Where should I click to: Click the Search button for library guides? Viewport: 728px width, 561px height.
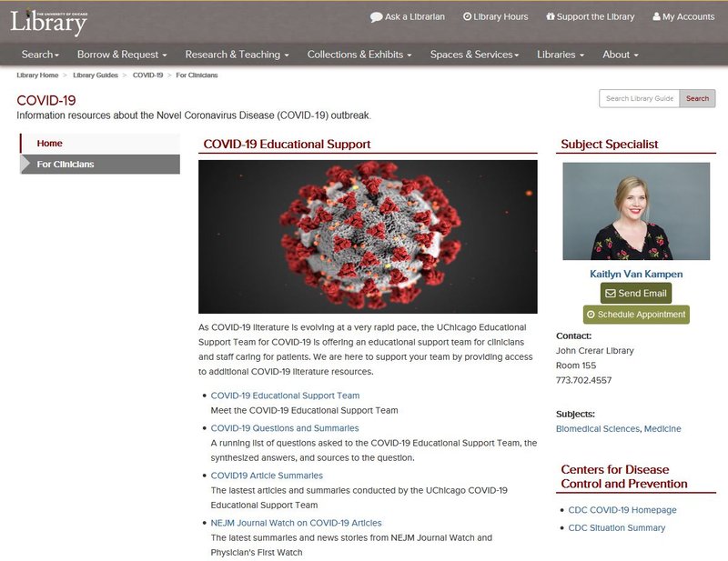(697, 98)
